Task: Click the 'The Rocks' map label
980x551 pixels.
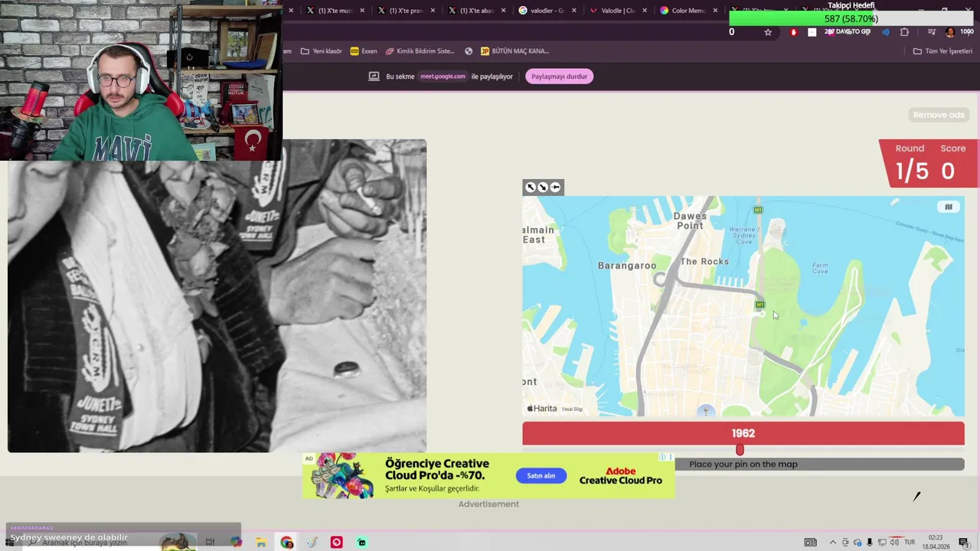Action: coord(704,262)
